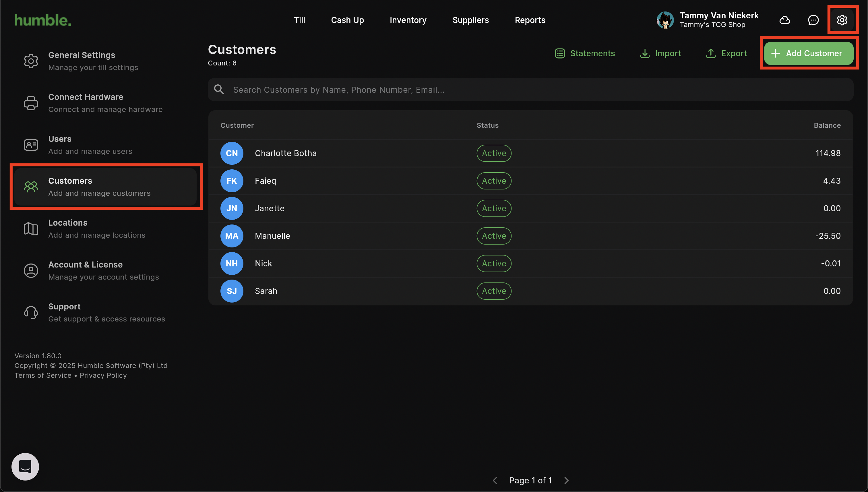Open Cash Up from top navigation

click(x=347, y=20)
